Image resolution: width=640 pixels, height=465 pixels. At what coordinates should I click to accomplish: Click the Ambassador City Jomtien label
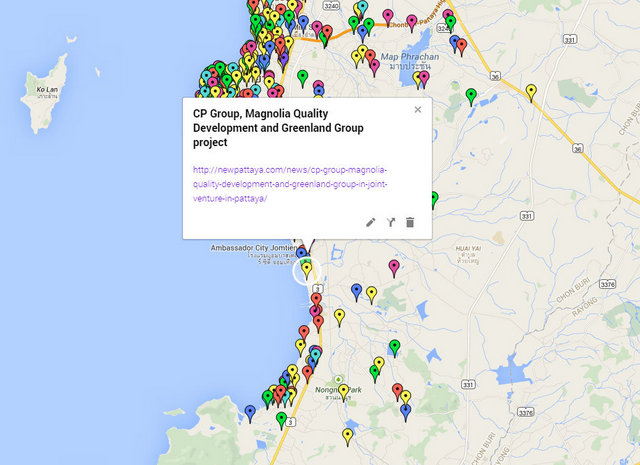253,248
